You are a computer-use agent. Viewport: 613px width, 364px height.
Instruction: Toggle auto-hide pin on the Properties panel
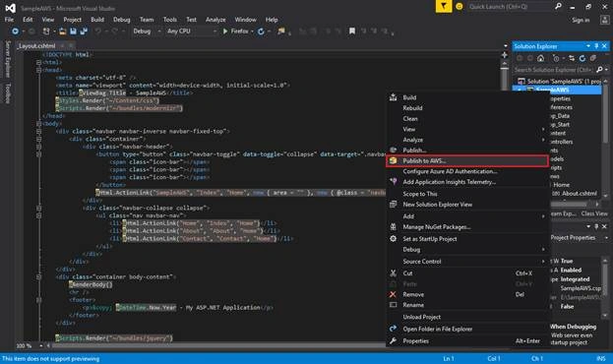point(596,226)
